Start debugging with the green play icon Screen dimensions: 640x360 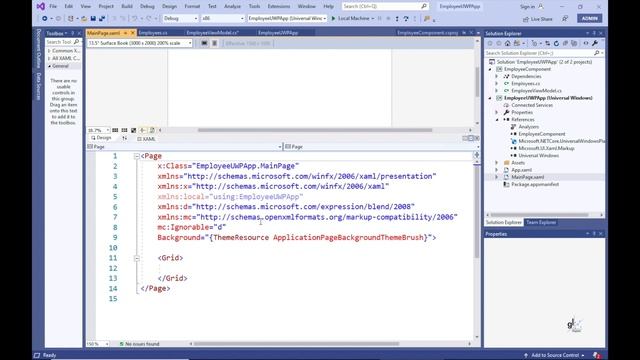pyautogui.click(x=333, y=18)
